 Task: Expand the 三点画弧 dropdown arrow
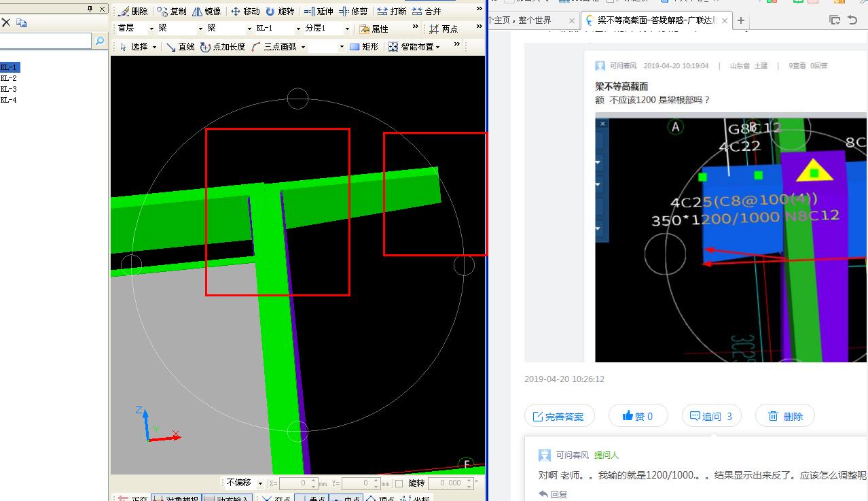pos(303,47)
